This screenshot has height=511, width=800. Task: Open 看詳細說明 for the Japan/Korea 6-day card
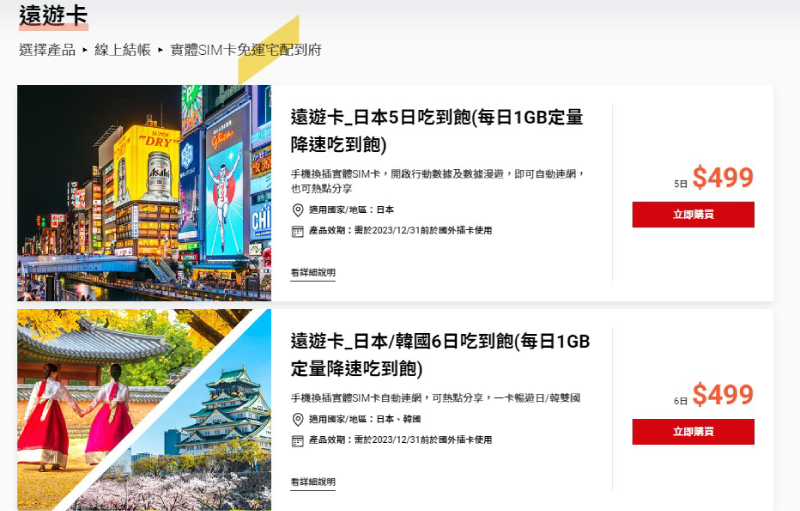(x=313, y=482)
